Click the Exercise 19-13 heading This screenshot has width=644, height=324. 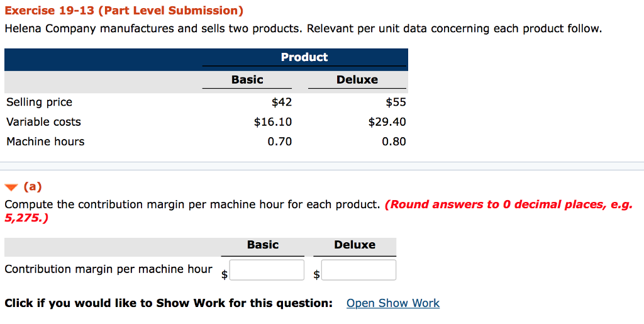click(124, 11)
